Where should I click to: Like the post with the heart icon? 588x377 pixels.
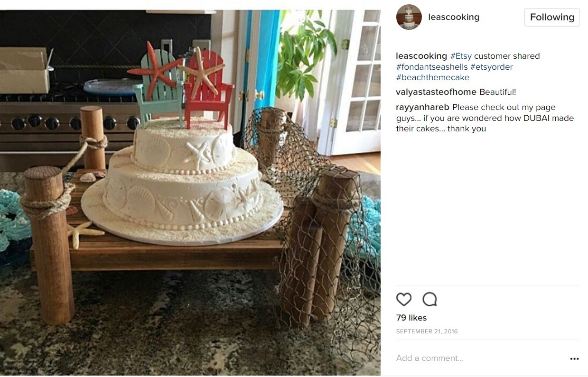[x=404, y=299]
